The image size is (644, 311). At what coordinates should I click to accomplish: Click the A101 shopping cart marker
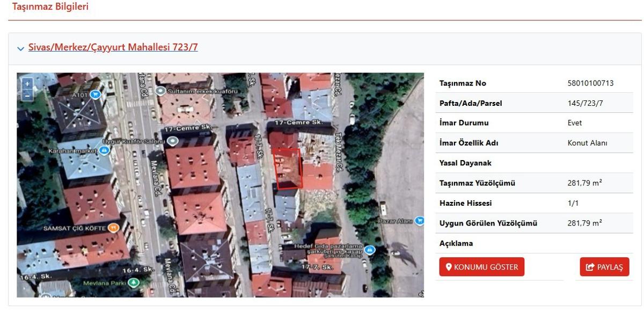[x=96, y=95]
